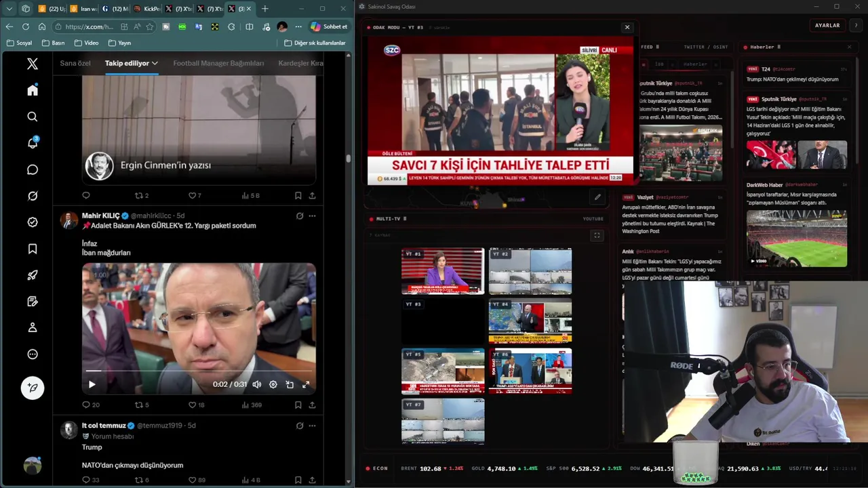Open X messages chat bubble icon
The image size is (868, 488).
33,169
